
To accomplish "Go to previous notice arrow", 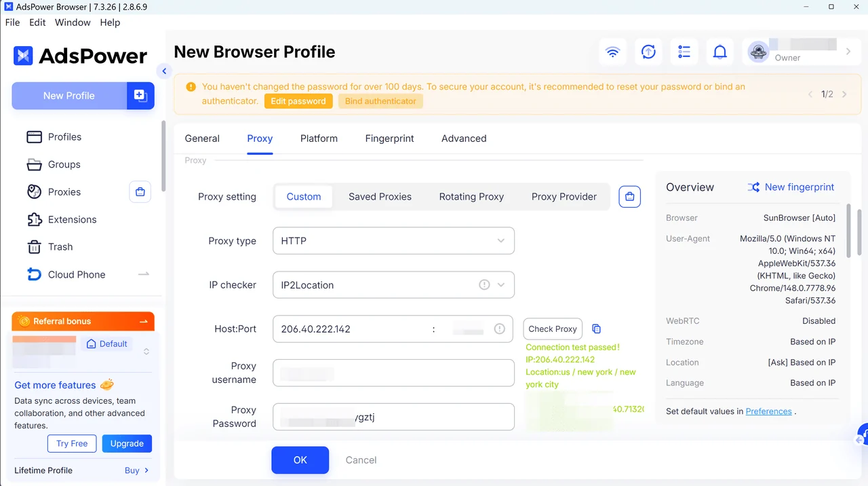I will (810, 94).
